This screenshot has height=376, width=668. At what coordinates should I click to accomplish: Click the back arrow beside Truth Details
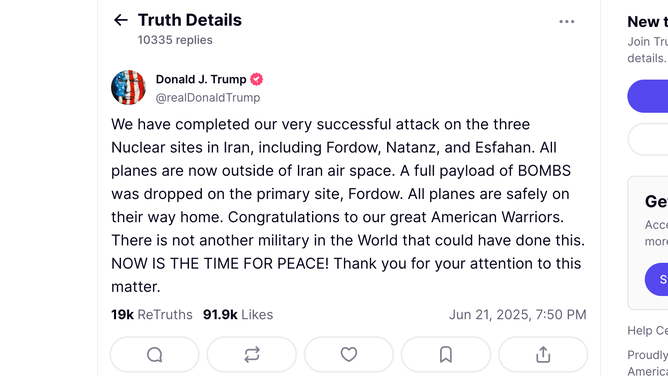(x=121, y=20)
